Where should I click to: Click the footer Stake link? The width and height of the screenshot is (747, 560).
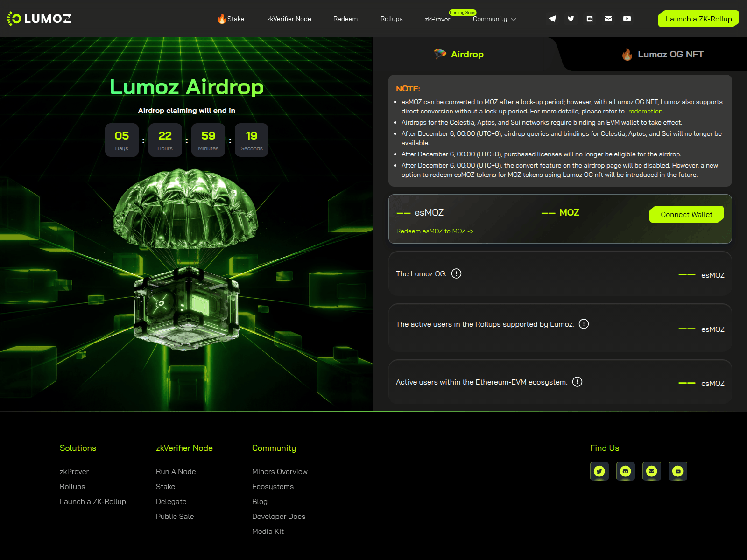pyautogui.click(x=166, y=487)
